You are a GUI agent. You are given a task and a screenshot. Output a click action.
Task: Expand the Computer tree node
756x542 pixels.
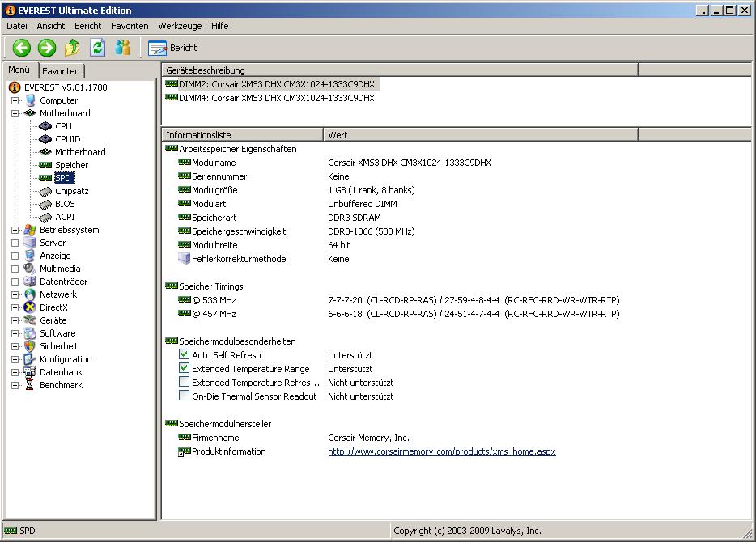(15, 100)
